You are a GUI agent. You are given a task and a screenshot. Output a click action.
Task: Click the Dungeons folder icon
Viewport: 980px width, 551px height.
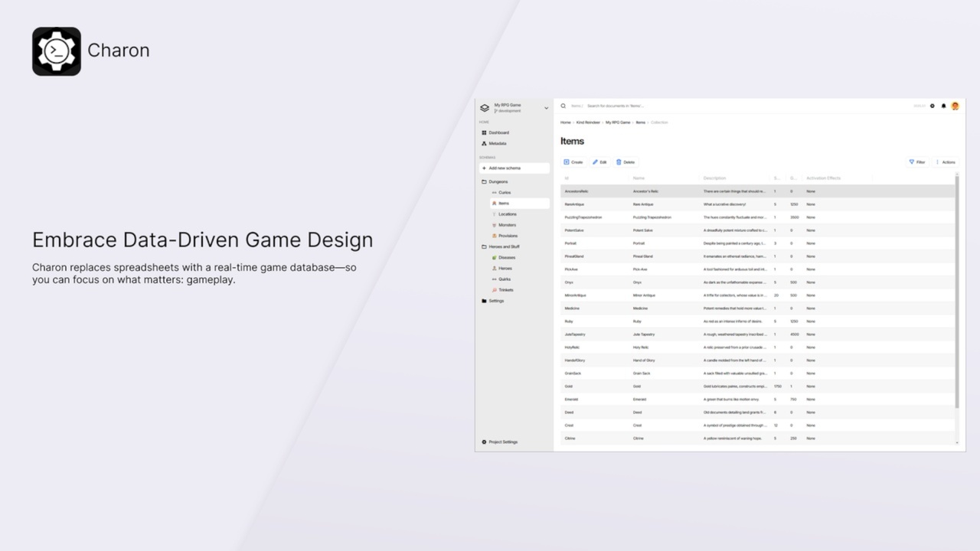click(484, 181)
